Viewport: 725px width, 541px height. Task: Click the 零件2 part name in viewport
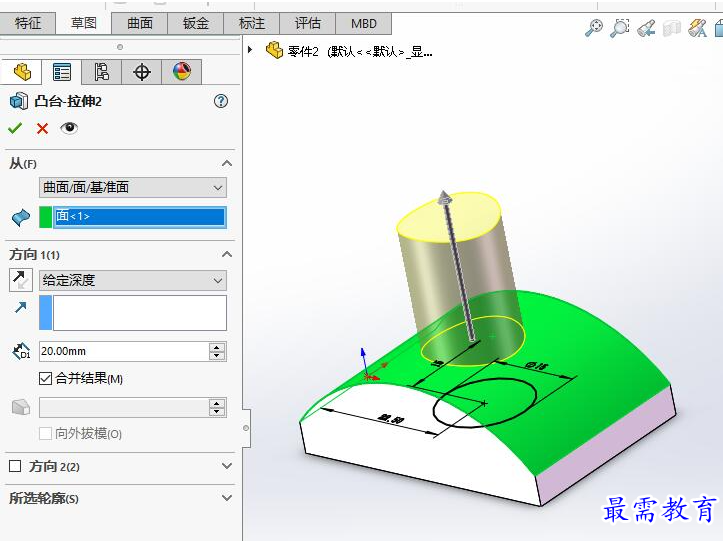coord(303,51)
